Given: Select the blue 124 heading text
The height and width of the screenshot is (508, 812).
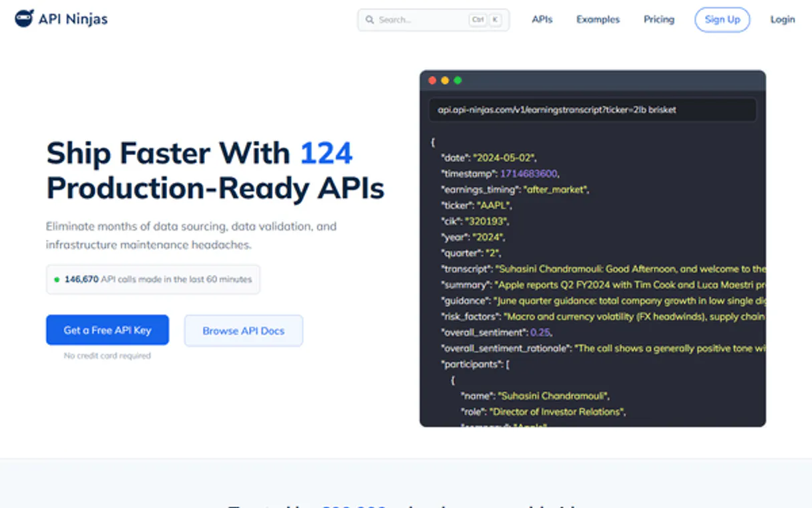Looking at the screenshot, I should click(x=327, y=153).
